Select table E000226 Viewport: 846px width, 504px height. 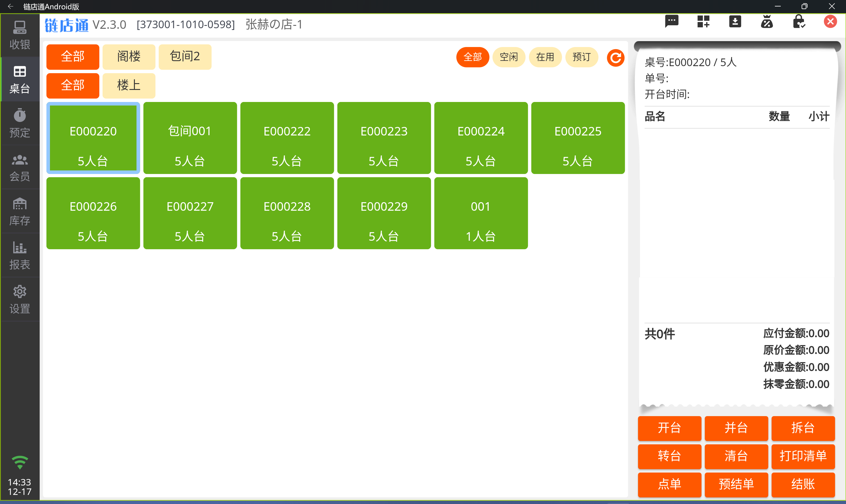[x=93, y=213]
